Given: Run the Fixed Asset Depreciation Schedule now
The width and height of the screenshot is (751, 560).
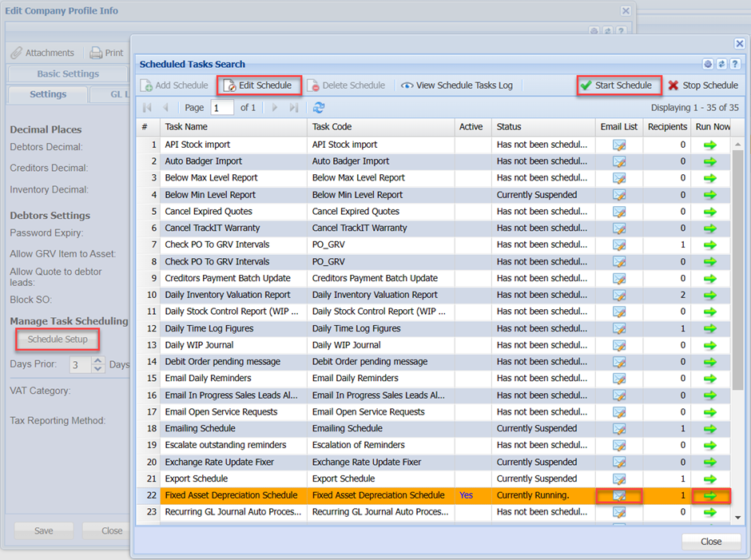Looking at the screenshot, I should (x=709, y=495).
